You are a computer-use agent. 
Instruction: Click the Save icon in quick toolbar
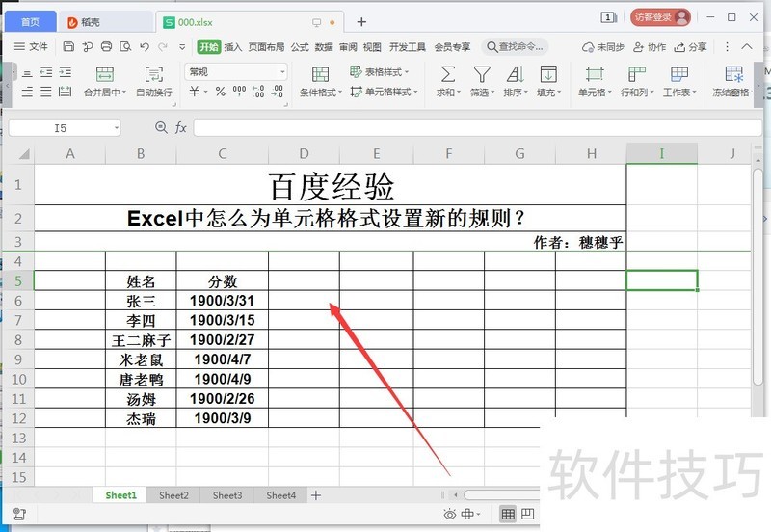pos(68,46)
